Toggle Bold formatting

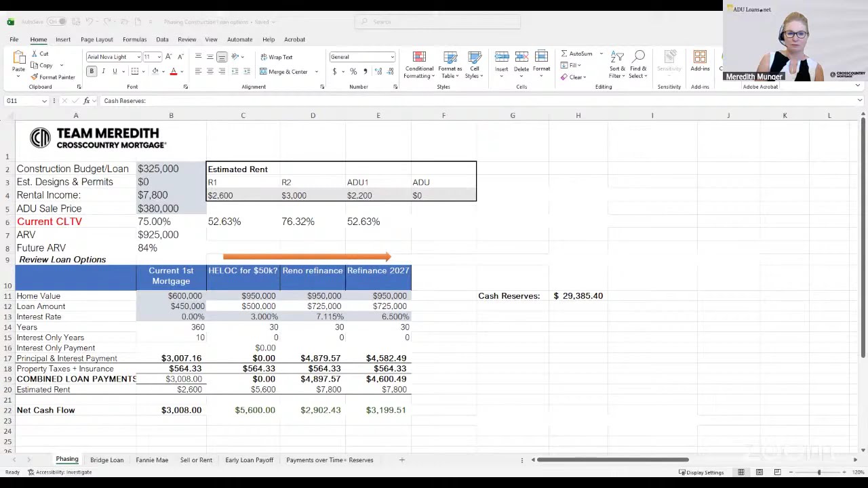pos(92,71)
